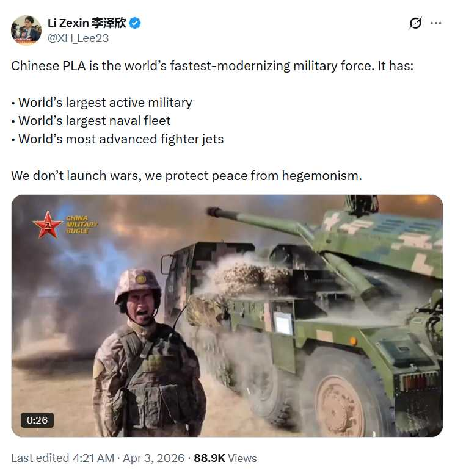This screenshot has height=476, width=455.
Task: Click the blue verified badge
Action: (134, 23)
